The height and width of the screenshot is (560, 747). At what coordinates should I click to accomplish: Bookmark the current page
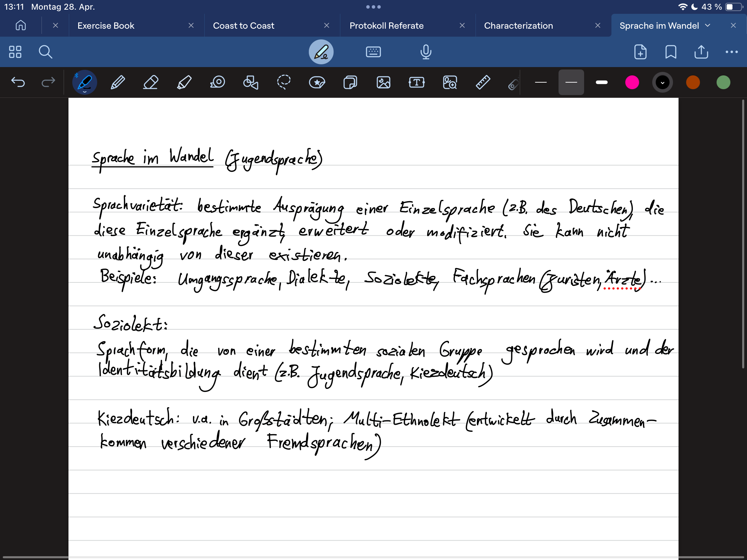tap(671, 52)
